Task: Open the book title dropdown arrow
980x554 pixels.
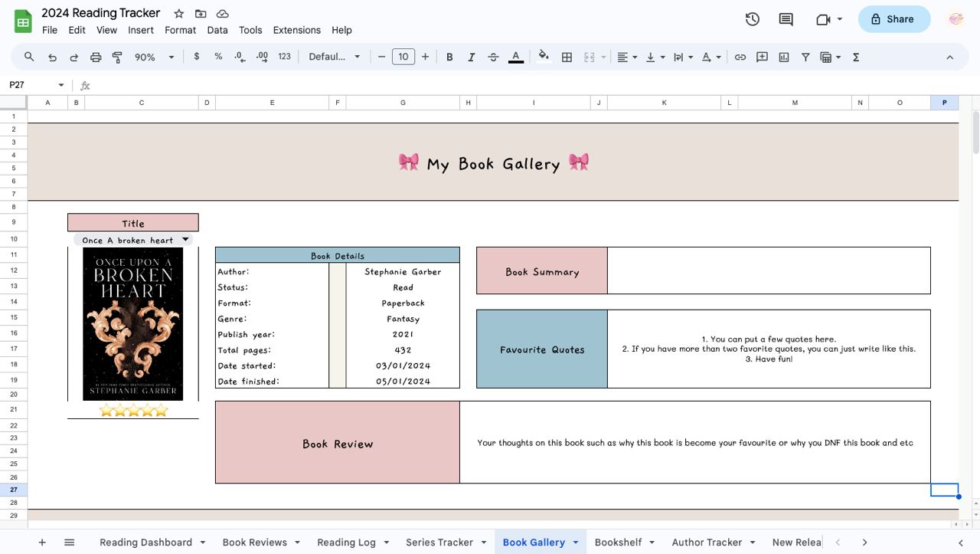Action: click(185, 240)
